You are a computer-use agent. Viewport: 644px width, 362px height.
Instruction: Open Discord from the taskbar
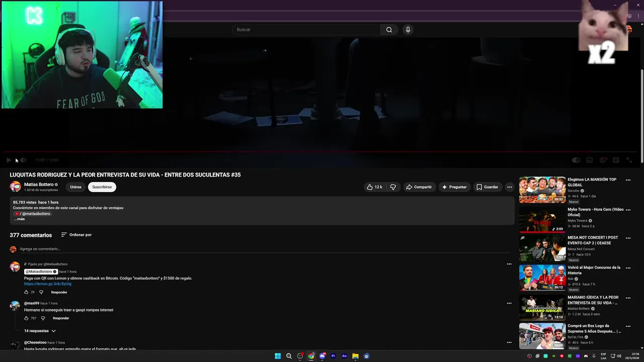(323, 356)
